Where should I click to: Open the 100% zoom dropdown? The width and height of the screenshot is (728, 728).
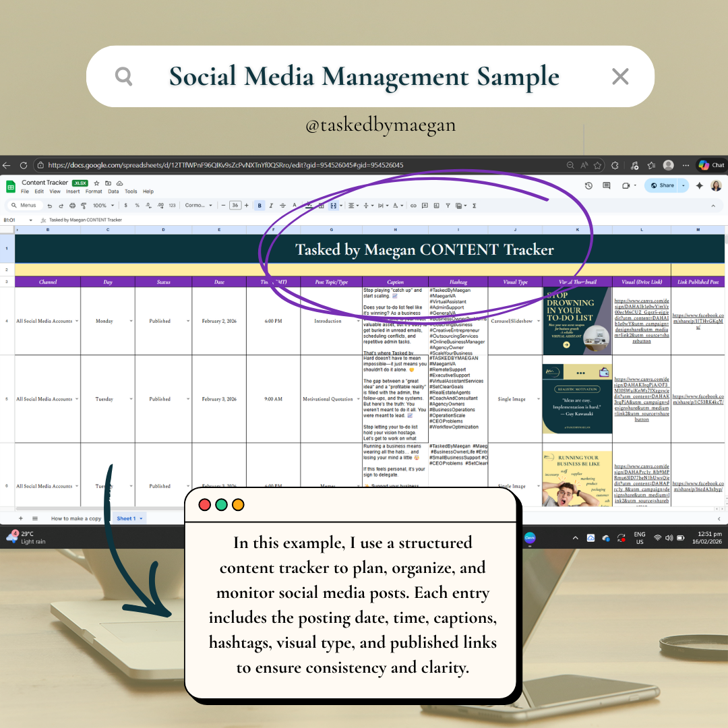102,206
